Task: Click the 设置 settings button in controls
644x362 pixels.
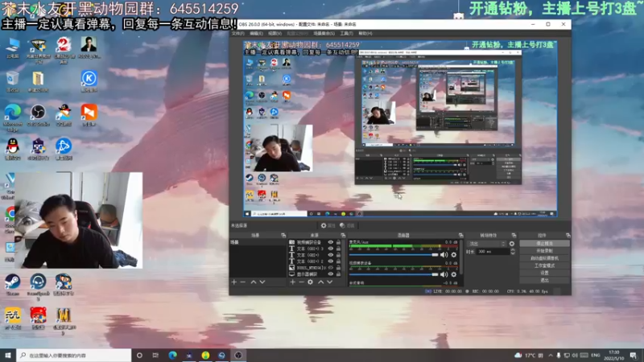Action: point(545,273)
